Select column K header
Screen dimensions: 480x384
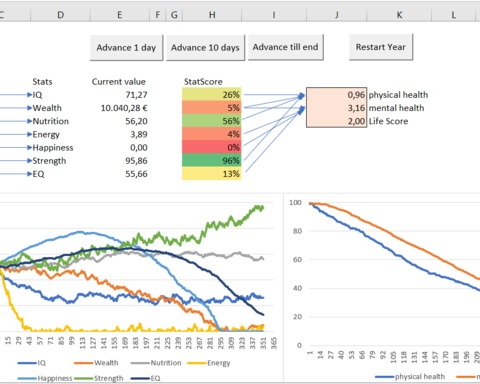[x=399, y=15]
